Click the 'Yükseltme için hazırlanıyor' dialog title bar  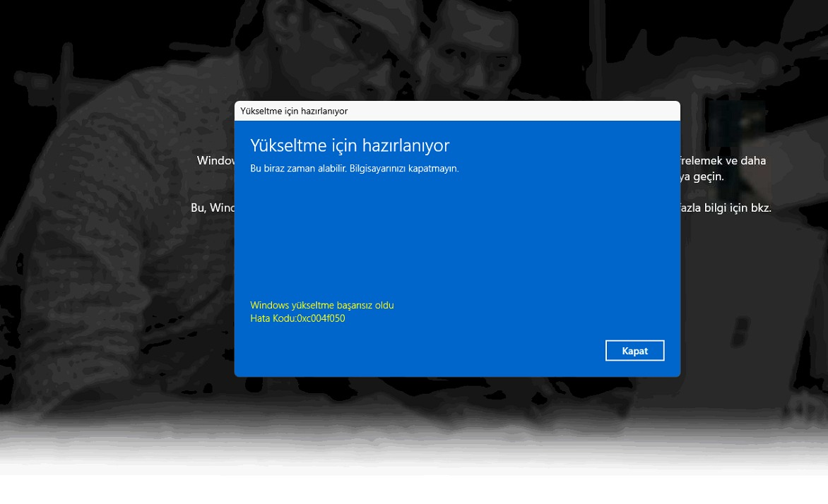tap(457, 111)
